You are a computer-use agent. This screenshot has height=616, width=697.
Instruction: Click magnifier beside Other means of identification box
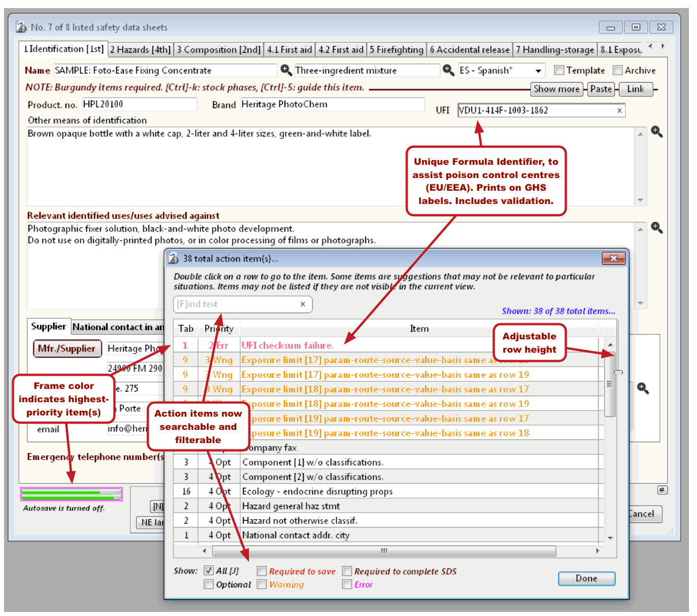657,131
